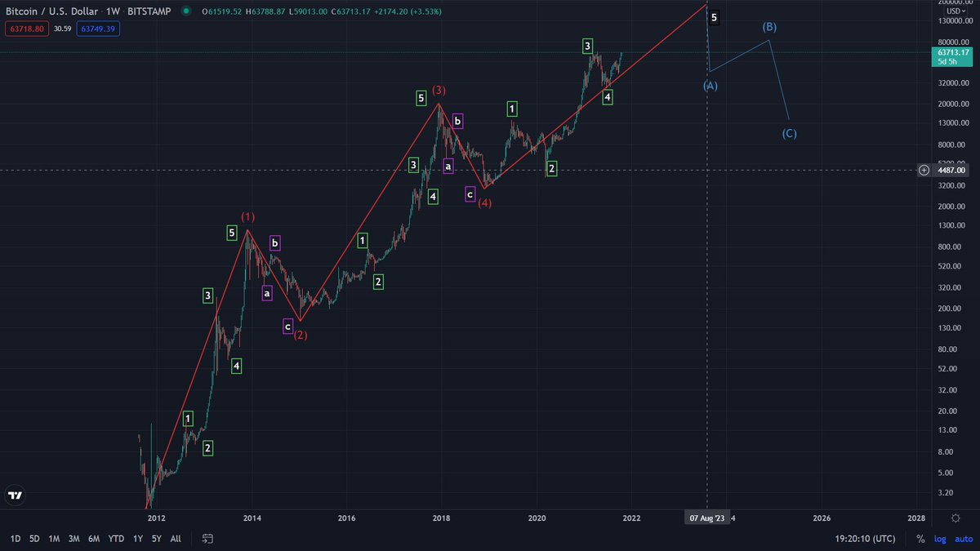The image size is (980, 551).
Task: Select the 6M range option
Action: click(93, 539)
